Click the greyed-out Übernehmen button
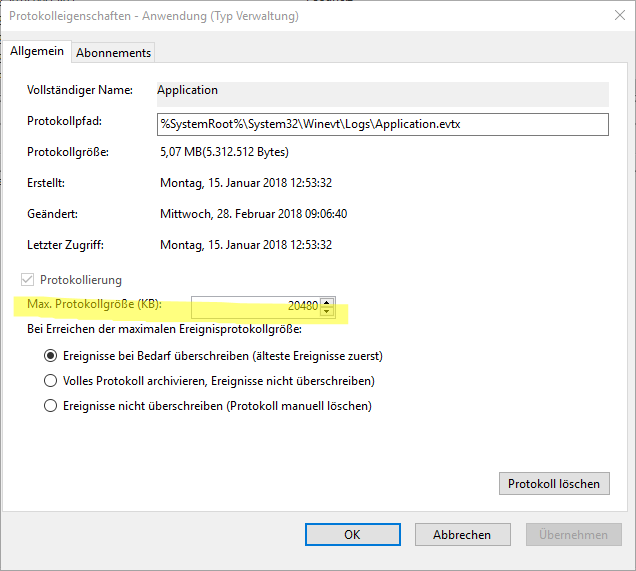 [574, 535]
